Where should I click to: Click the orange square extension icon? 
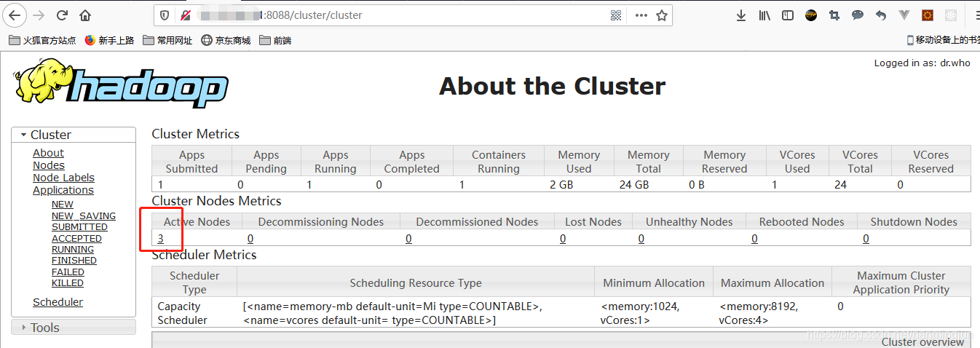pyautogui.click(x=928, y=15)
